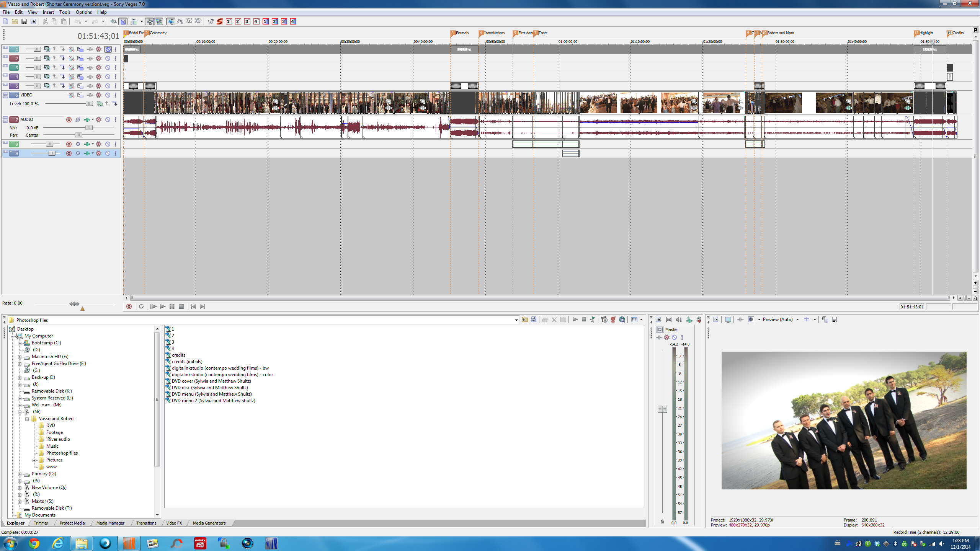Switch to the Project Media tab
The height and width of the screenshot is (551, 980).
click(x=72, y=523)
